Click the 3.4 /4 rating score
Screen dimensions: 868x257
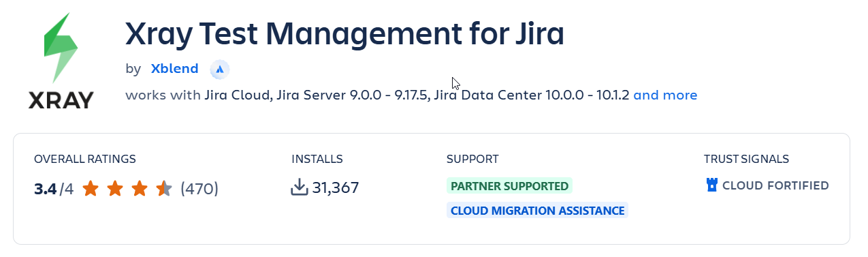pyautogui.click(x=54, y=189)
